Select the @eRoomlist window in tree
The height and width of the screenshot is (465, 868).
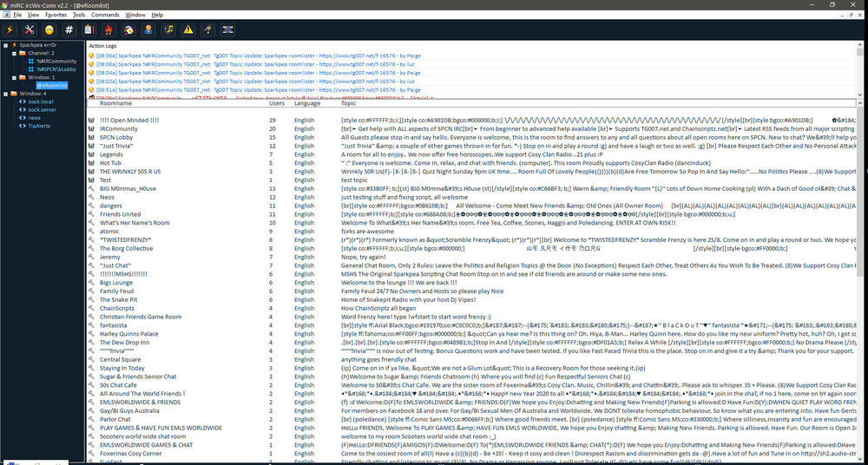tap(52, 86)
